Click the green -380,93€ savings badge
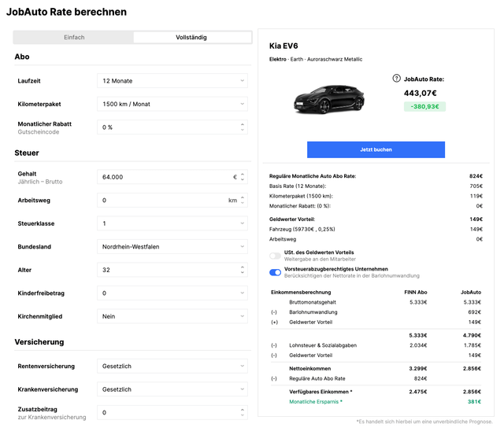This screenshot has height=435, width=504. 424,106
